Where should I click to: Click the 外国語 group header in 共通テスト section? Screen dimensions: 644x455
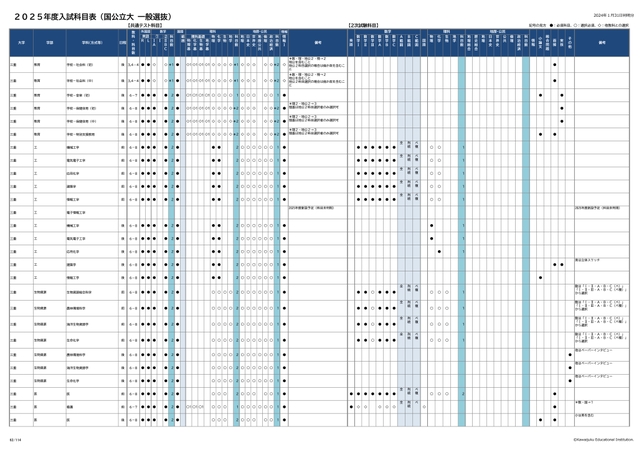(x=145, y=31)
